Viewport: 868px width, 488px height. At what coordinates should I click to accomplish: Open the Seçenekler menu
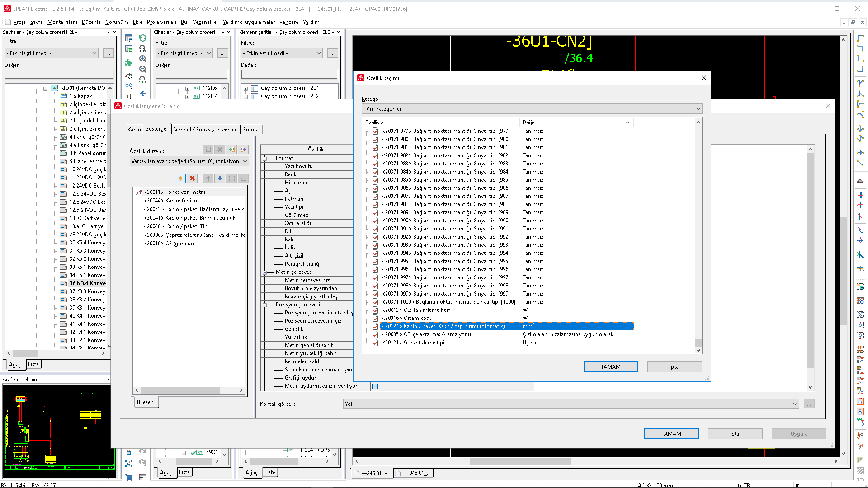tap(205, 22)
